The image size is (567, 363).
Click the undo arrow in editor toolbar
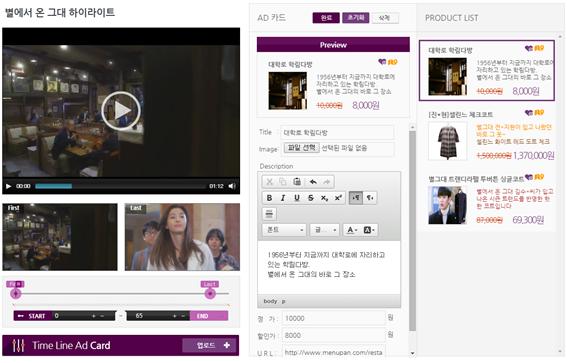point(313,182)
